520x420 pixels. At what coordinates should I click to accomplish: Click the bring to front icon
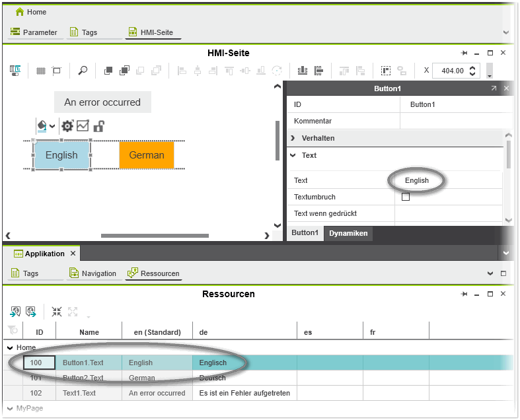[108, 71]
